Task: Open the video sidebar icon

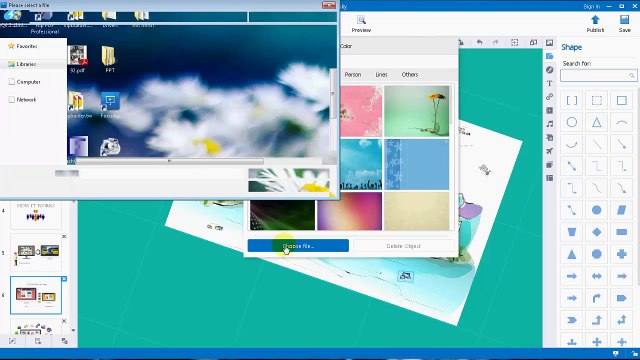Action: 550,110
